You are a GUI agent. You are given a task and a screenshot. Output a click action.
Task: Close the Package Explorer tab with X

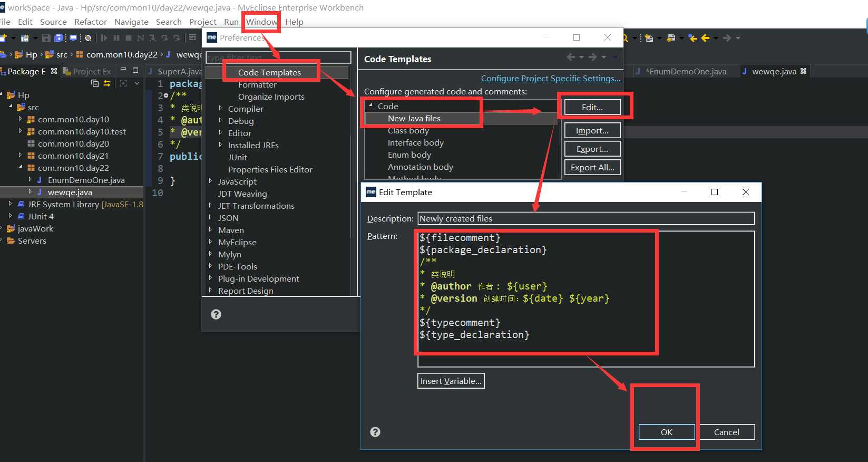pos(54,71)
